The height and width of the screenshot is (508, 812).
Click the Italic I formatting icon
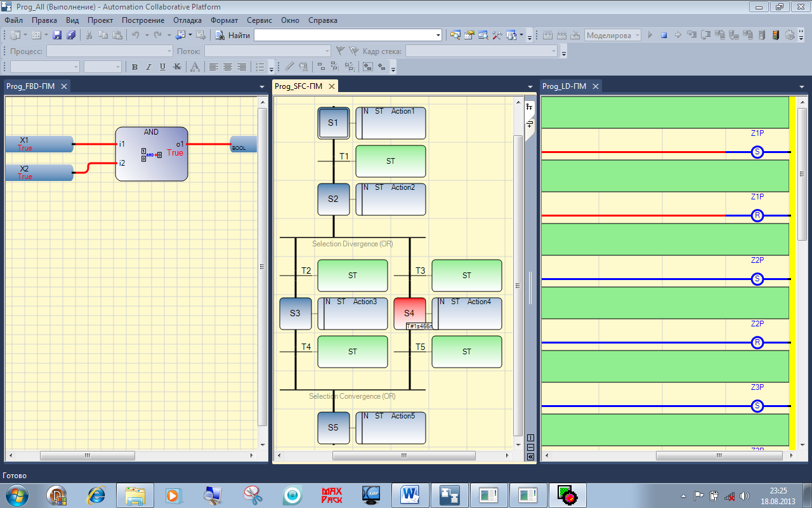[x=148, y=67]
